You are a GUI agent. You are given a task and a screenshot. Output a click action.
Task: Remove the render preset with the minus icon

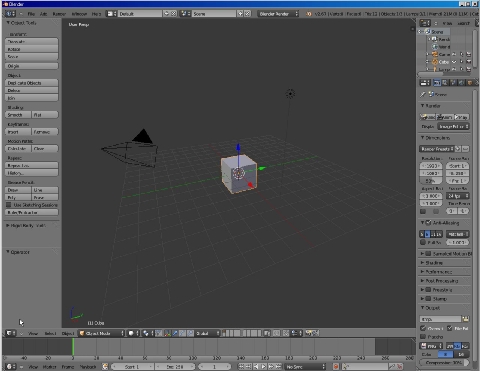pyautogui.click(x=465, y=149)
